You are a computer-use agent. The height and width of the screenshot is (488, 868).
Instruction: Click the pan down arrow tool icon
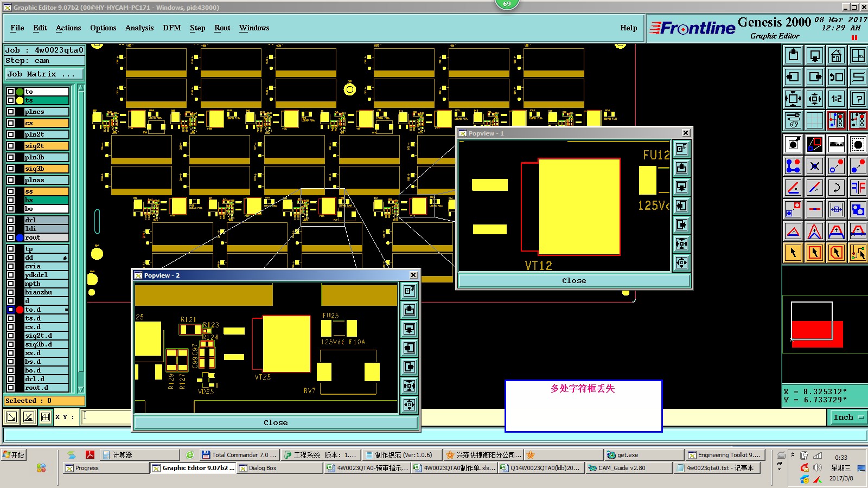815,55
